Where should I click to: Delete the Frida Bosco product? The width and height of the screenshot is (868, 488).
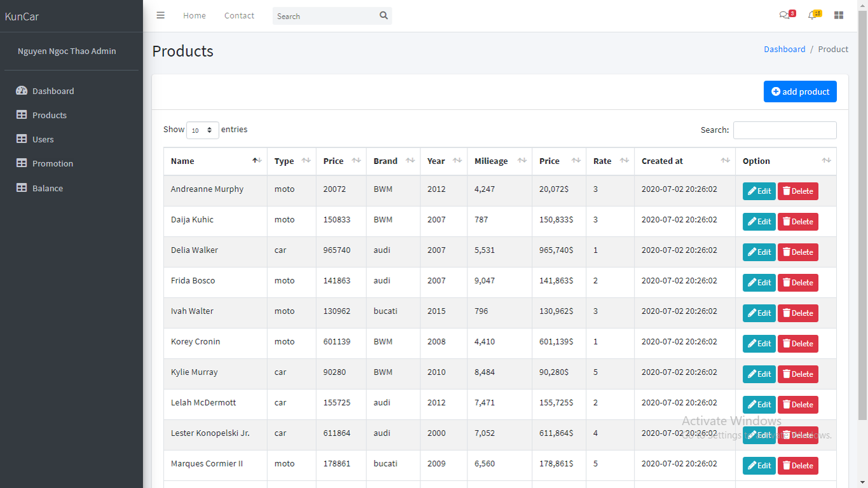click(798, 283)
